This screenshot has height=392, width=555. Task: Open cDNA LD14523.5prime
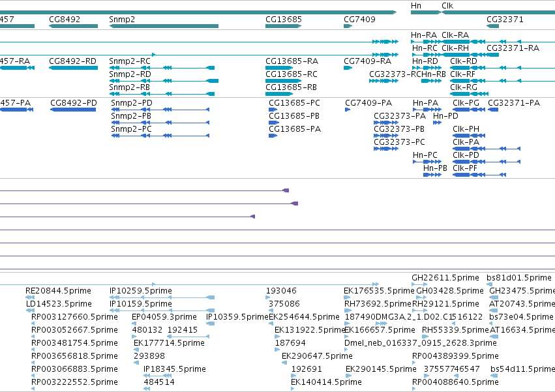tap(59, 304)
